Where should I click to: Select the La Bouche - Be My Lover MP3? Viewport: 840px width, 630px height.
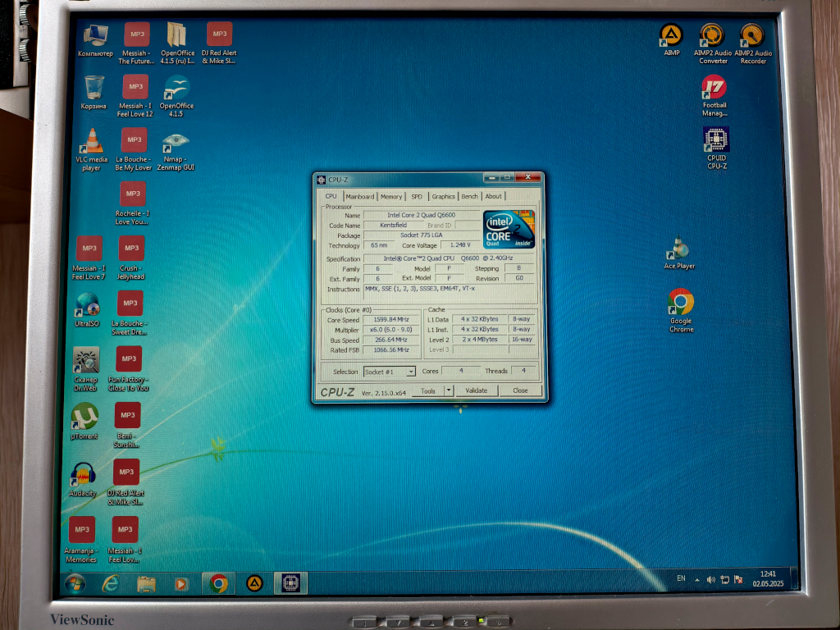[134, 149]
